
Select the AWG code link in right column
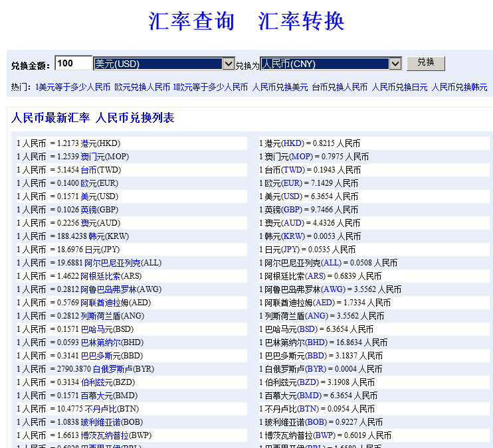334,289
